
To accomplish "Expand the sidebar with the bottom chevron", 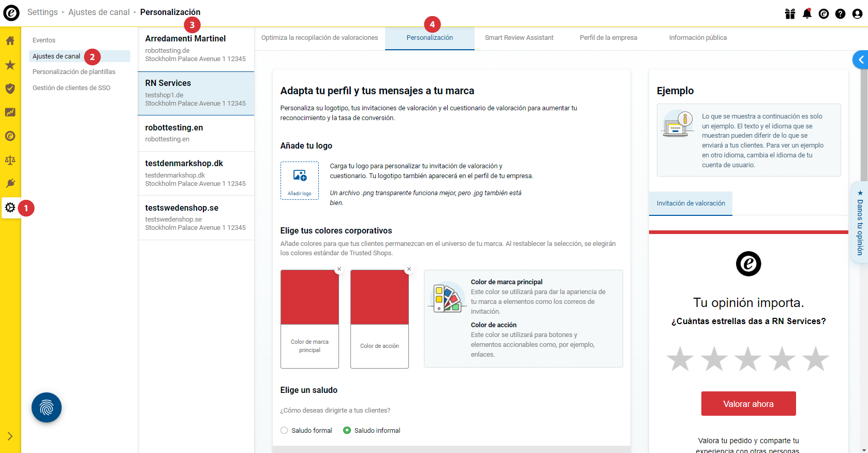I will [10, 436].
